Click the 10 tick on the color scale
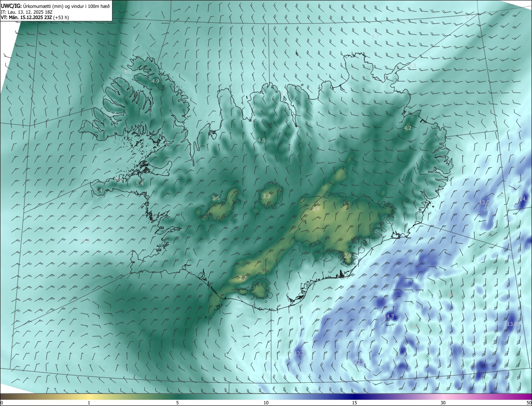This screenshot has height=406, width=532. pyautogui.click(x=266, y=403)
